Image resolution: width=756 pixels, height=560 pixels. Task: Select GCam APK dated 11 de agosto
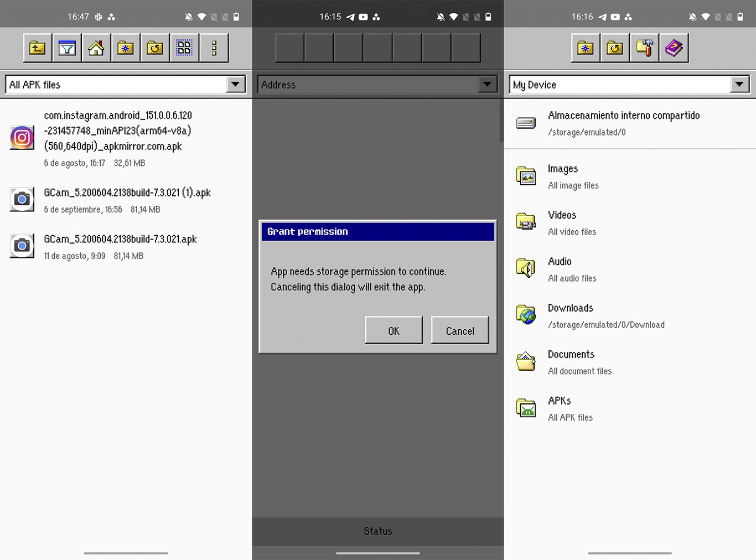120,246
